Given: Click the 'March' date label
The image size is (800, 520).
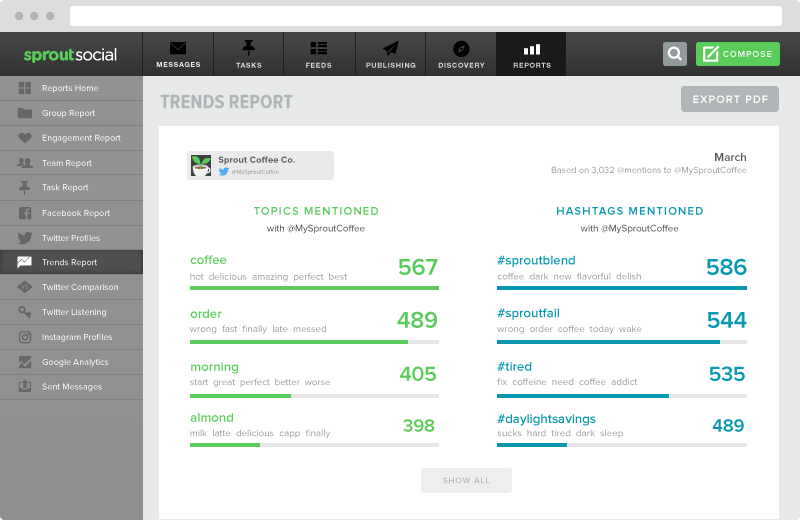Looking at the screenshot, I should [730, 157].
